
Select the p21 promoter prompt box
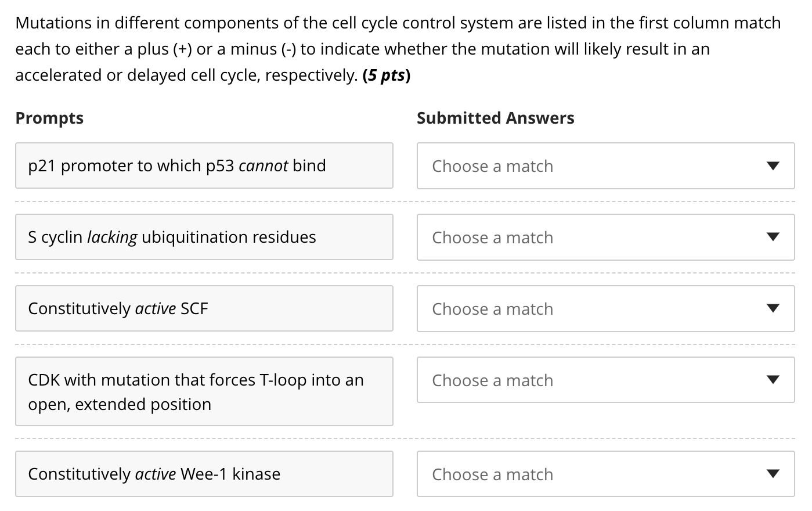[x=204, y=166]
